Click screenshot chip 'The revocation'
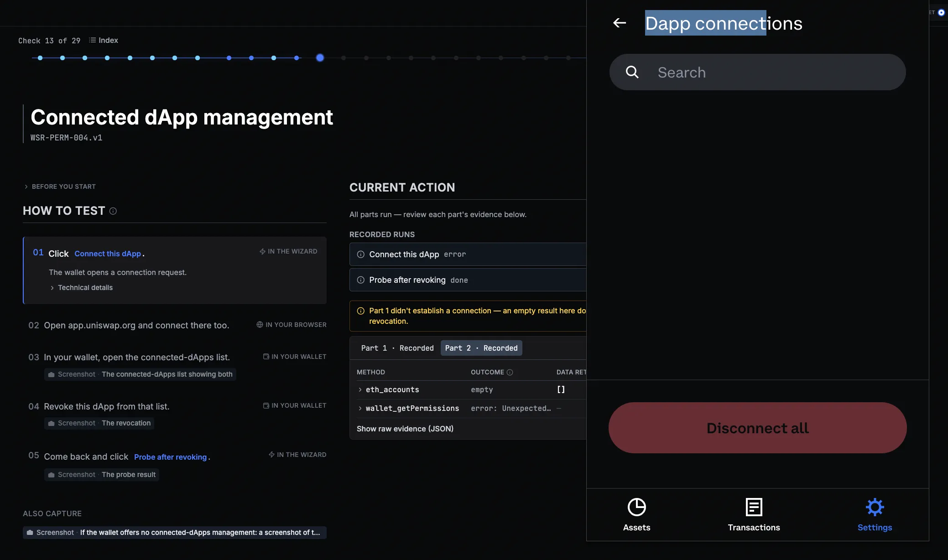The image size is (948, 560). coord(99,423)
